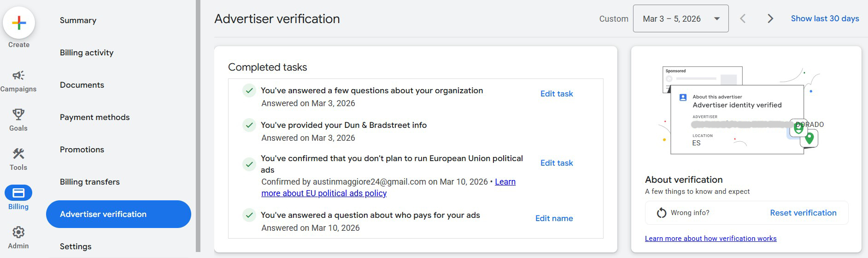The width and height of the screenshot is (868, 258).
Task: Click Edit name for ads payer
Action: pyautogui.click(x=554, y=218)
